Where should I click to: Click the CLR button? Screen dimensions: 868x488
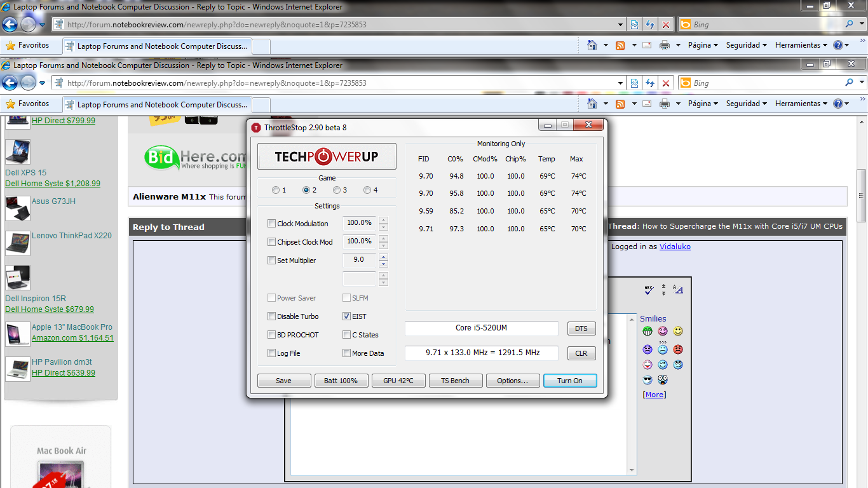[581, 353]
